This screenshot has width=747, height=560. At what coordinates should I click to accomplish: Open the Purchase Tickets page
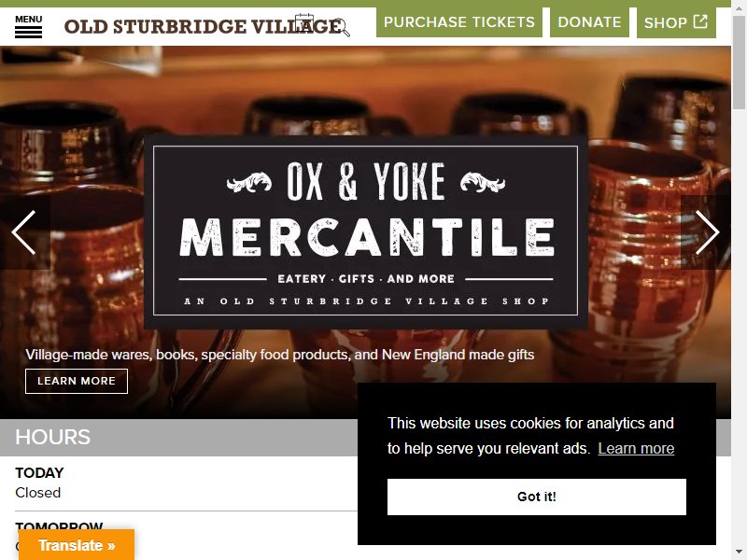point(459,21)
